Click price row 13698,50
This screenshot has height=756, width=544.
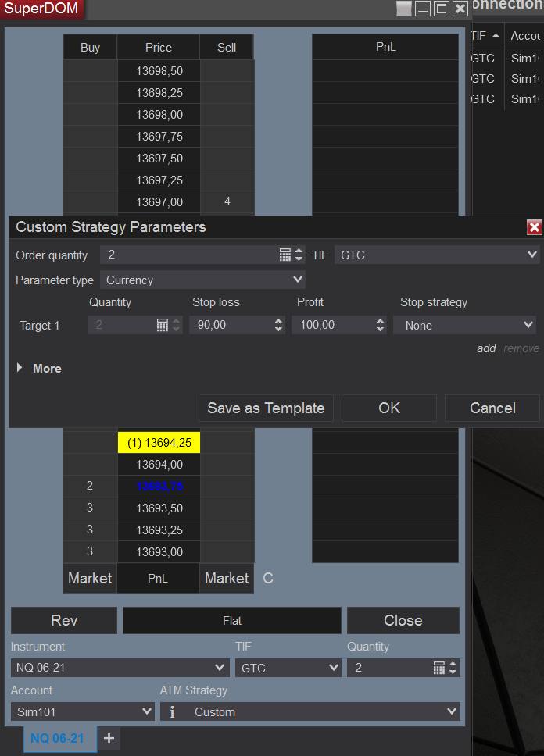tap(159, 71)
